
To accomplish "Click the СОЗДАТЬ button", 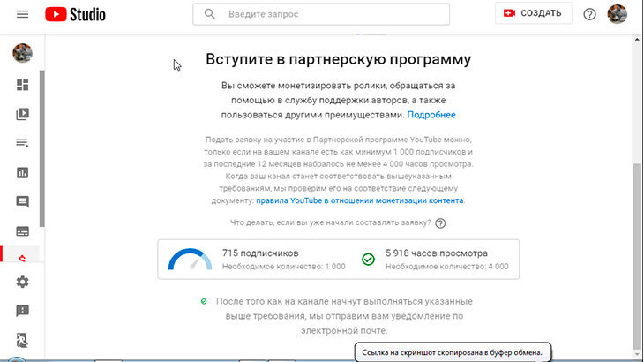I will click(x=533, y=13).
